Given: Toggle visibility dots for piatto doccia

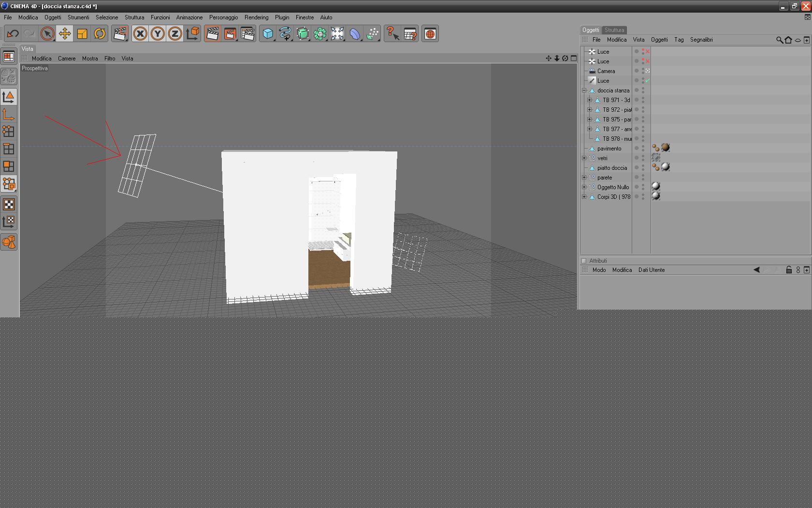Looking at the screenshot, I should pos(643,168).
